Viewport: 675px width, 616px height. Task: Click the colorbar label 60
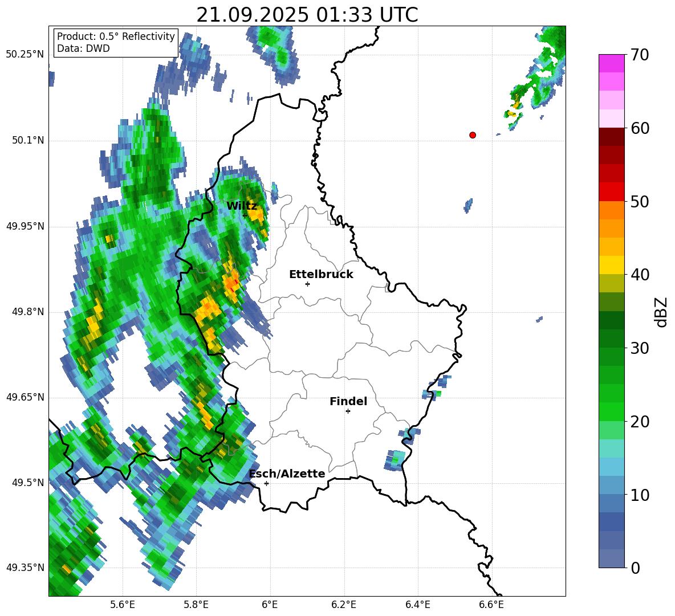pyautogui.click(x=640, y=128)
